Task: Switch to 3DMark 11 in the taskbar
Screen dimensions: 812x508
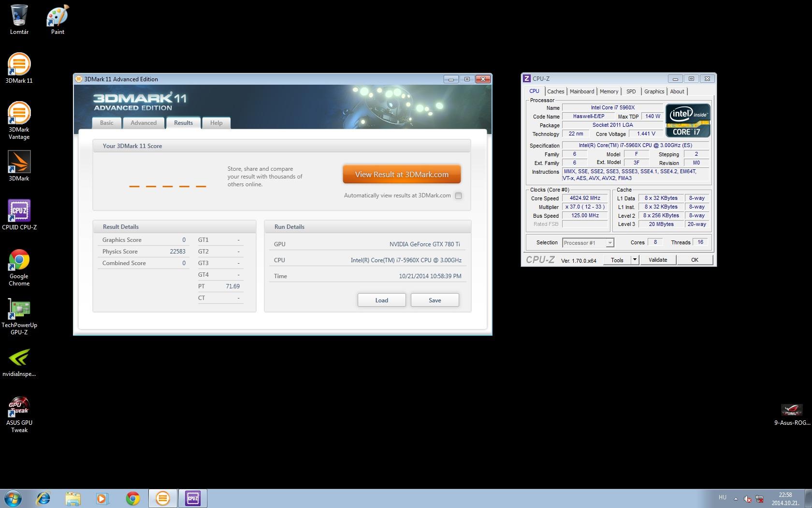Action: [163, 498]
